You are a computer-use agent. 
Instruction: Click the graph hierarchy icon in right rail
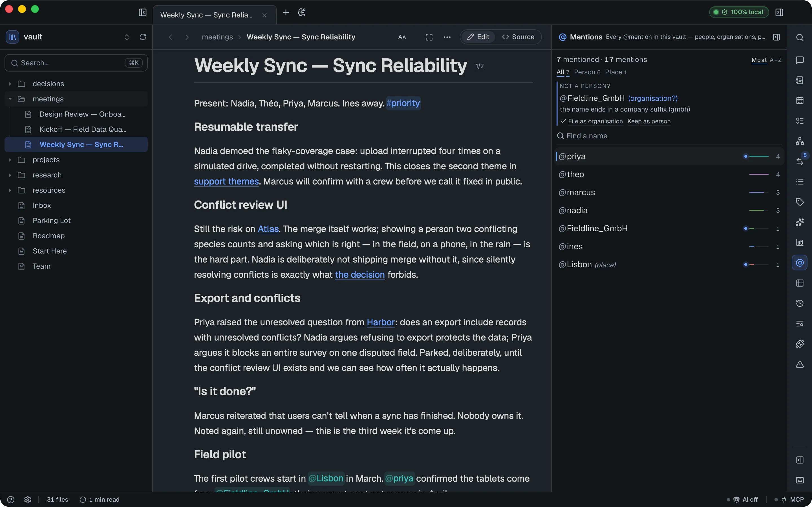pos(800,141)
